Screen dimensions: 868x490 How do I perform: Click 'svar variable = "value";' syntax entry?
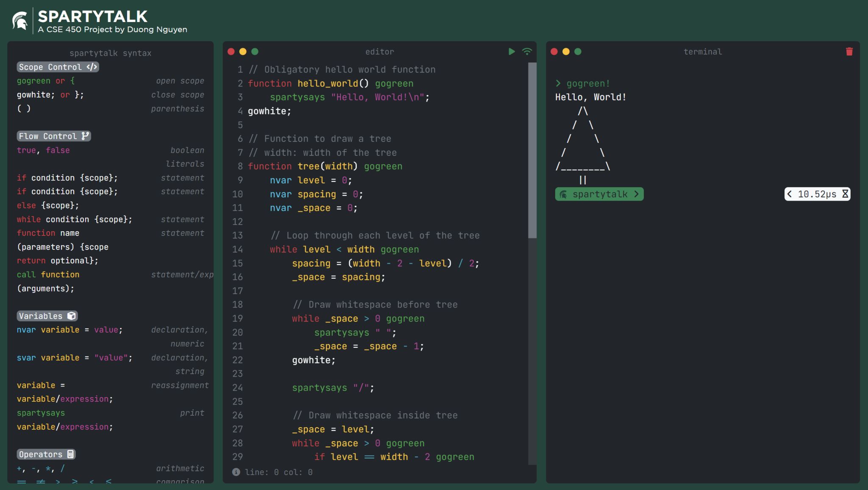point(75,358)
